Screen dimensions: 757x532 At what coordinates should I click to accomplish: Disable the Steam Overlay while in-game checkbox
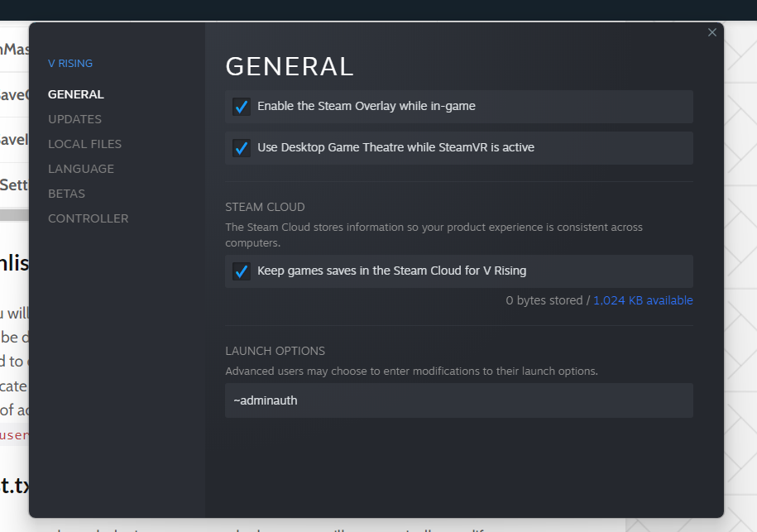[242, 106]
